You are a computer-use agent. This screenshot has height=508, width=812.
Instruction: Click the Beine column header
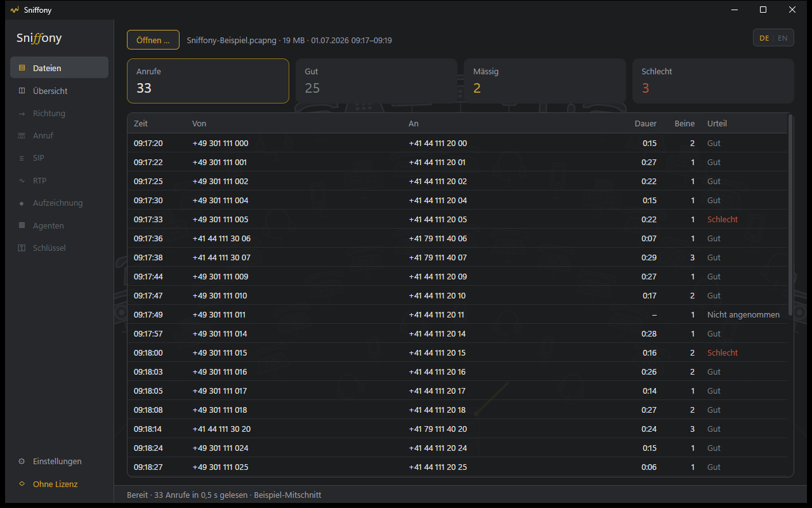coord(684,124)
